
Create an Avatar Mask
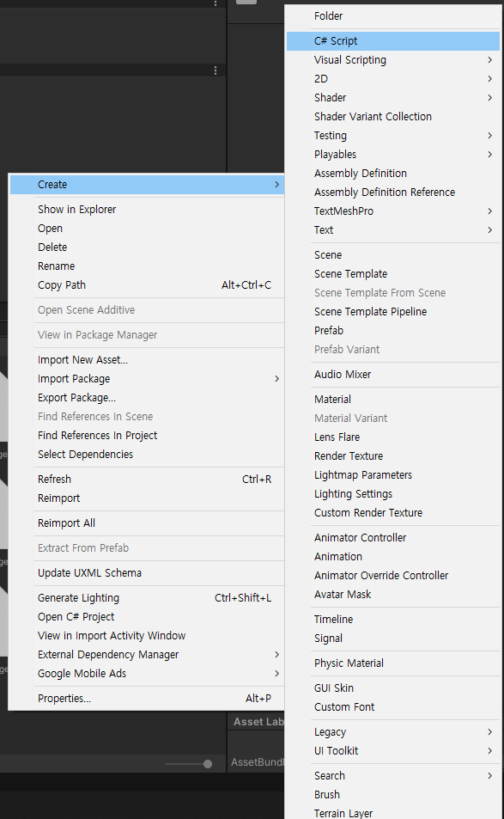pos(393,595)
